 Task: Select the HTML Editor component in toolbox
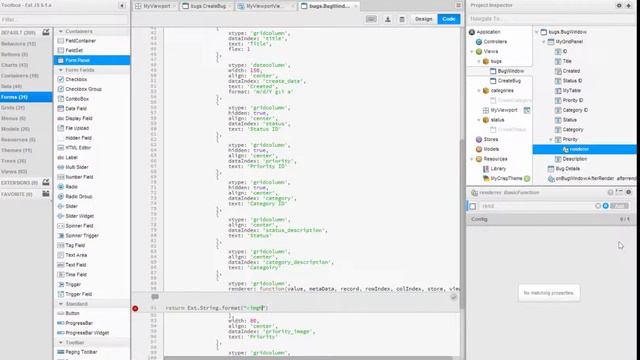coord(92,148)
